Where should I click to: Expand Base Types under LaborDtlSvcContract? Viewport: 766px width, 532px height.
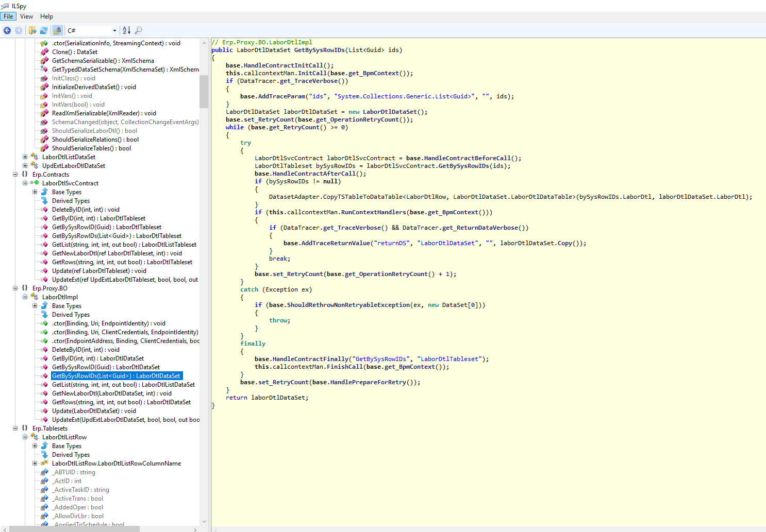pyautogui.click(x=35, y=192)
